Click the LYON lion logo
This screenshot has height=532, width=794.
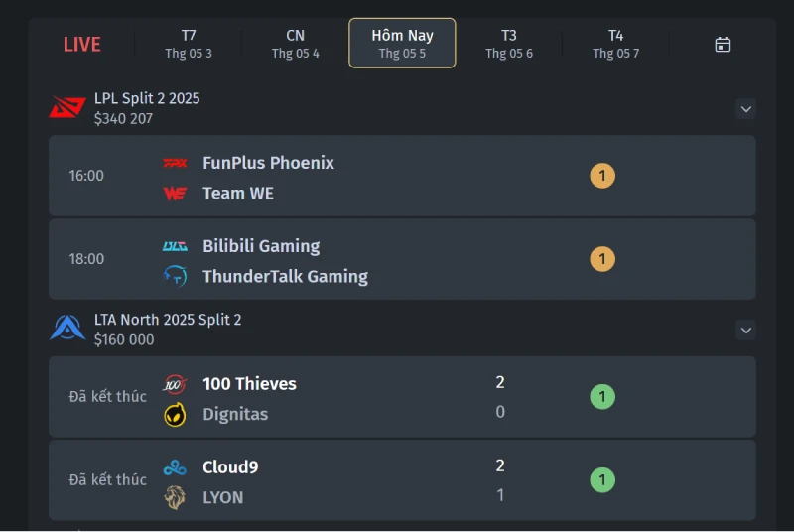pos(175,497)
